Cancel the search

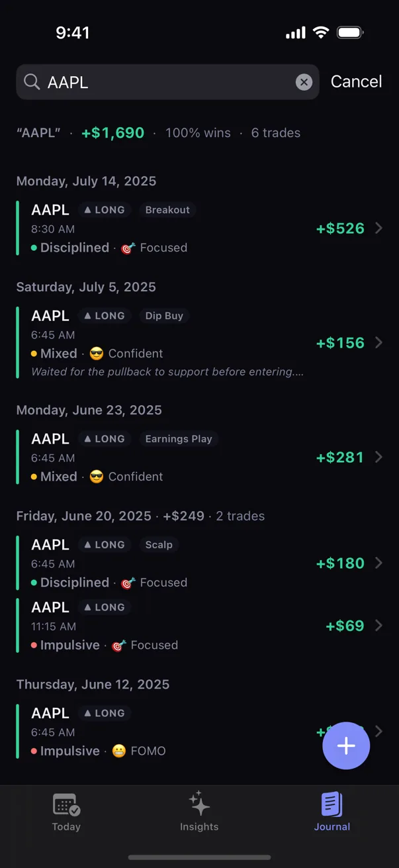click(x=356, y=81)
